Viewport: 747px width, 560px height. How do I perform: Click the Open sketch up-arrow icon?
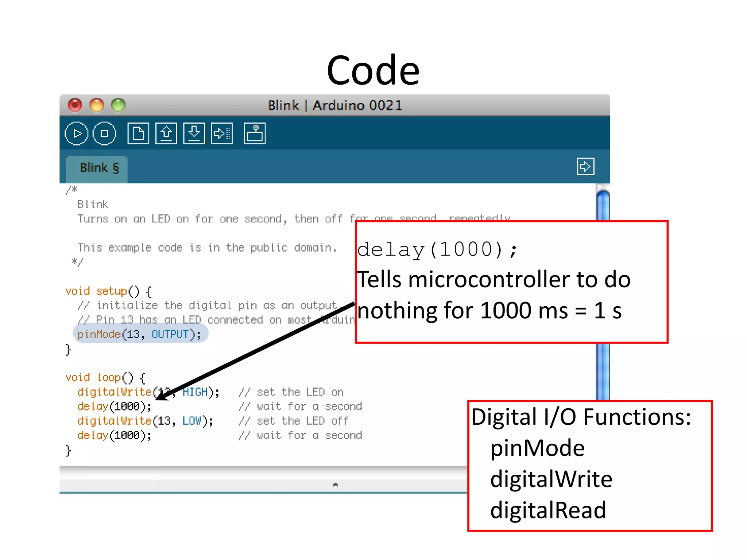point(166,133)
